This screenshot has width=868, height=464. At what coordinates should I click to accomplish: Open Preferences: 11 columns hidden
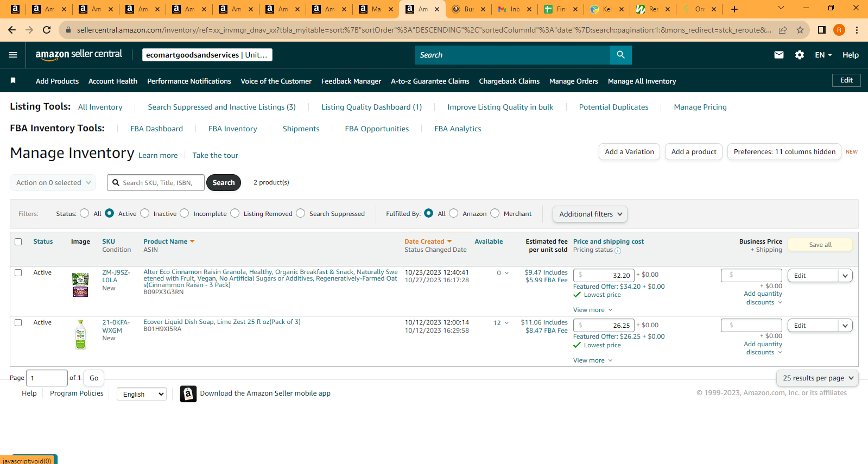tap(784, 152)
